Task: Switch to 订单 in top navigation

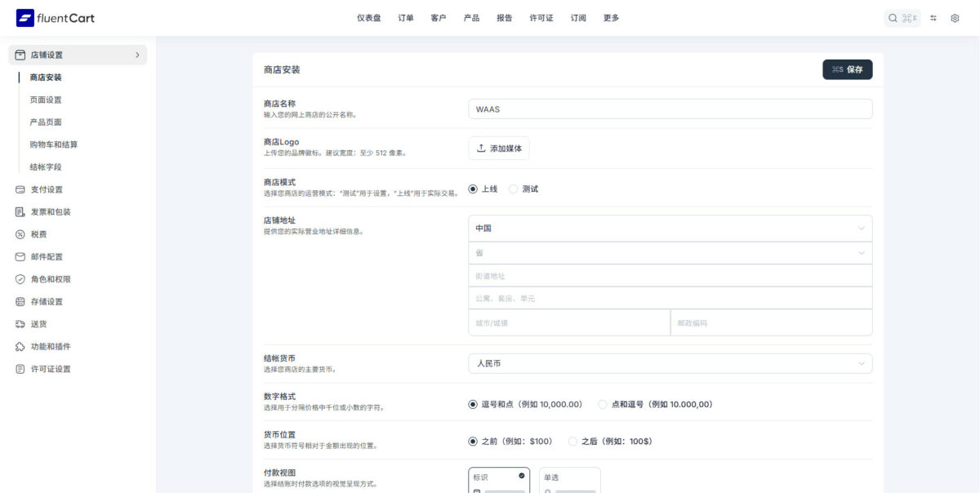Action: click(406, 17)
